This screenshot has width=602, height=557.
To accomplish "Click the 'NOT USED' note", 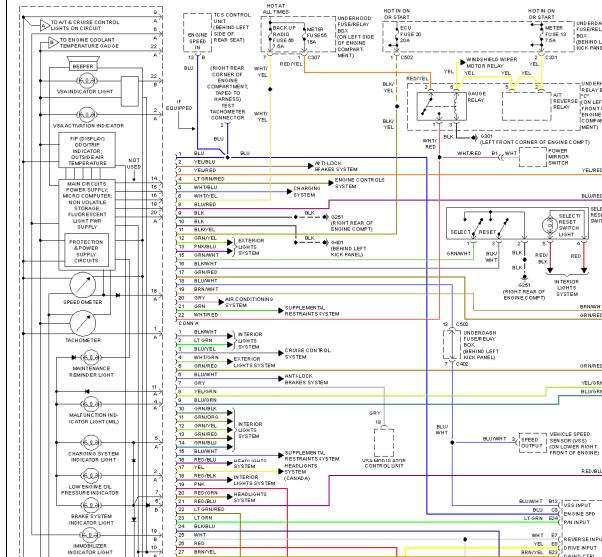I will (134, 164).
